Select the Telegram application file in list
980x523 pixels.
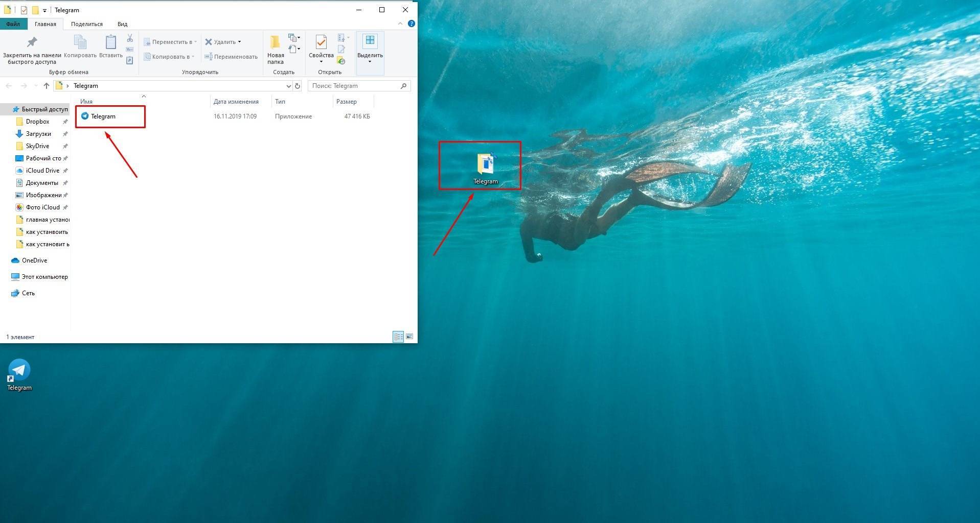click(x=103, y=116)
